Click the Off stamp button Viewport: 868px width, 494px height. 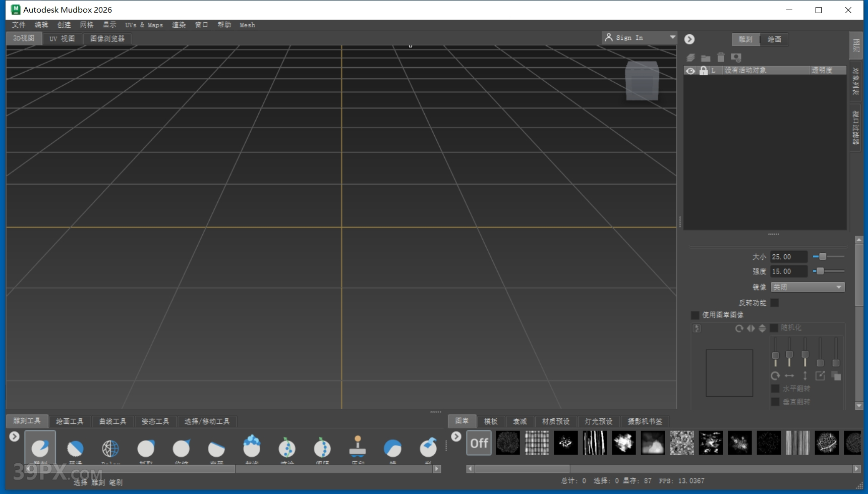(x=479, y=443)
